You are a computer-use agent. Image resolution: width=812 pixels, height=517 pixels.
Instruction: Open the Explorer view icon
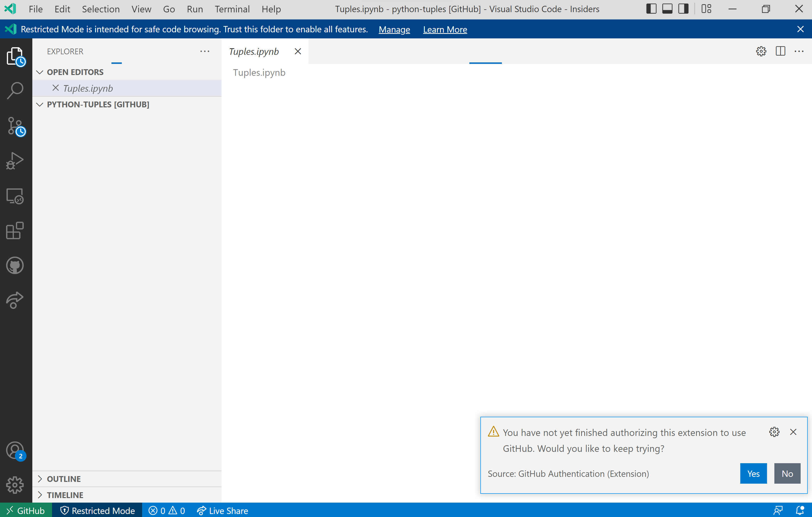pos(15,56)
